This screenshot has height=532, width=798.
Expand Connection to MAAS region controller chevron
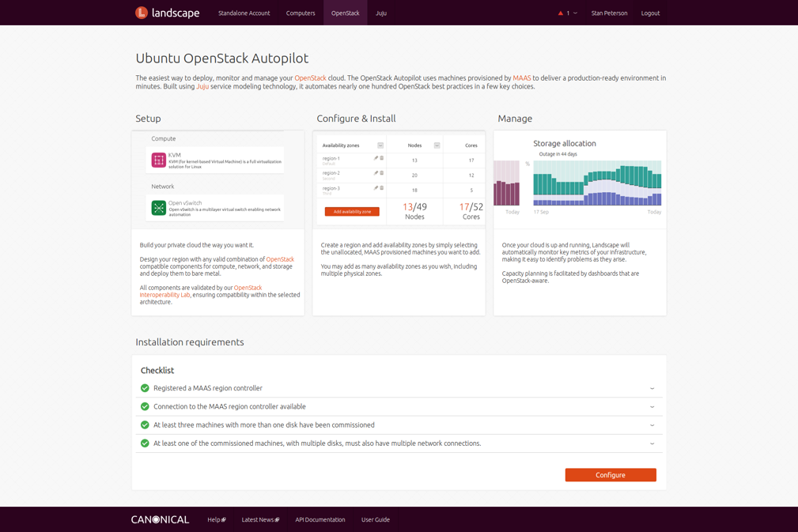tap(652, 407)
